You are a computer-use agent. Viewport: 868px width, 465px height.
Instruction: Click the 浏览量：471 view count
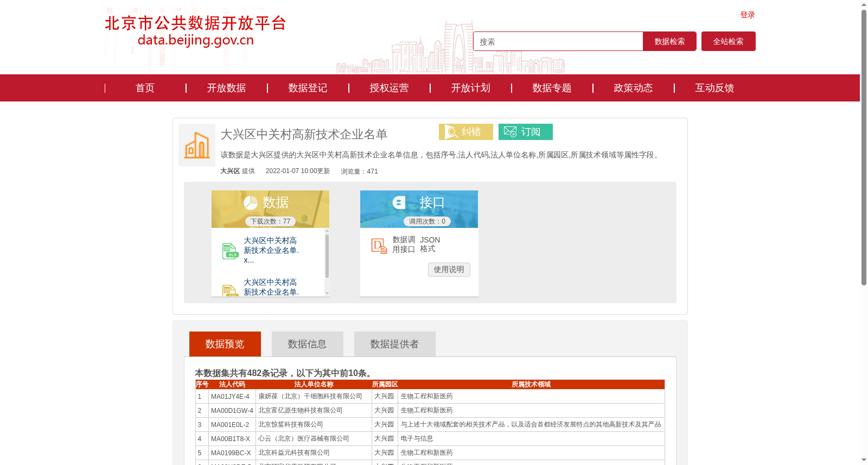[x=359, y=171]
